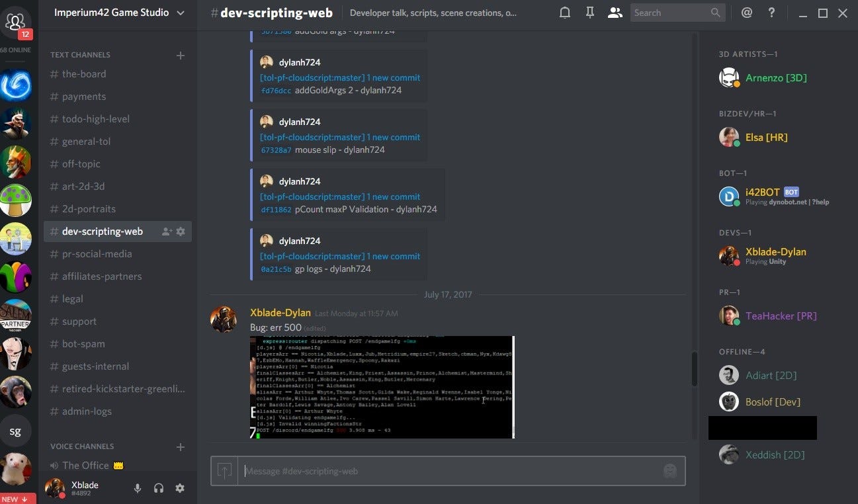Open commit link fd76dcc
This screenshot has width=858, height=504.
(x=276, y=91)
